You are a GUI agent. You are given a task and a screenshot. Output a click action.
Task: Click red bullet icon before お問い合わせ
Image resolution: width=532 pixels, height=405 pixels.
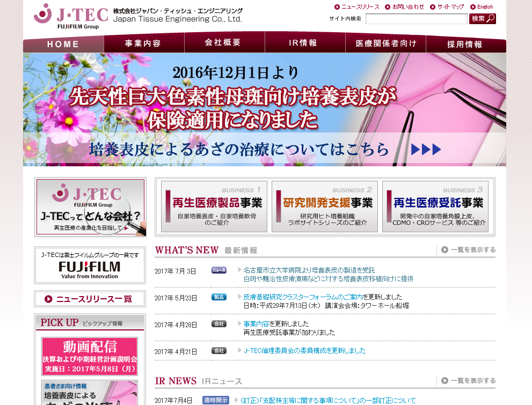(388, 7)
